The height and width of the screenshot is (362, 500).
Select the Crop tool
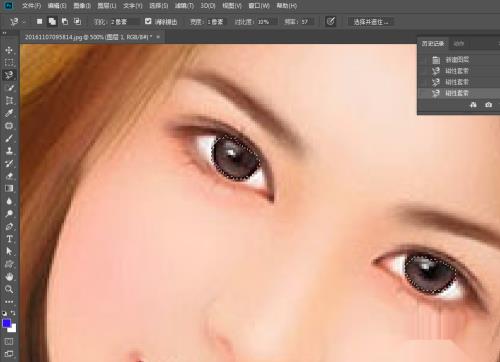(x=9, y=100)
